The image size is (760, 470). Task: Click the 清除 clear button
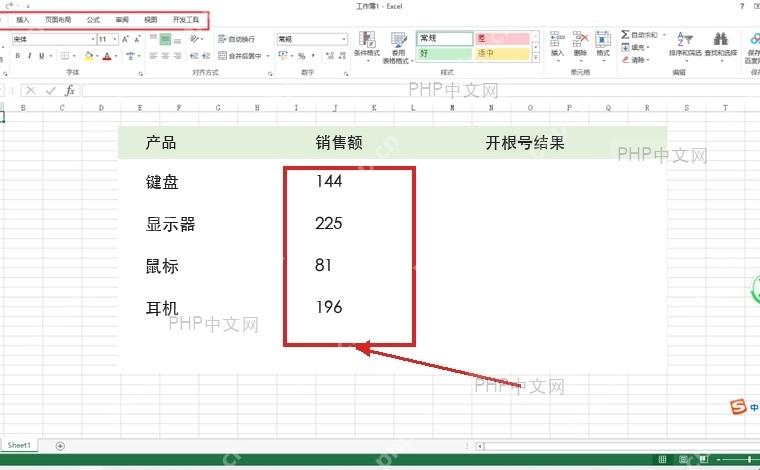[x=635, y=60]
